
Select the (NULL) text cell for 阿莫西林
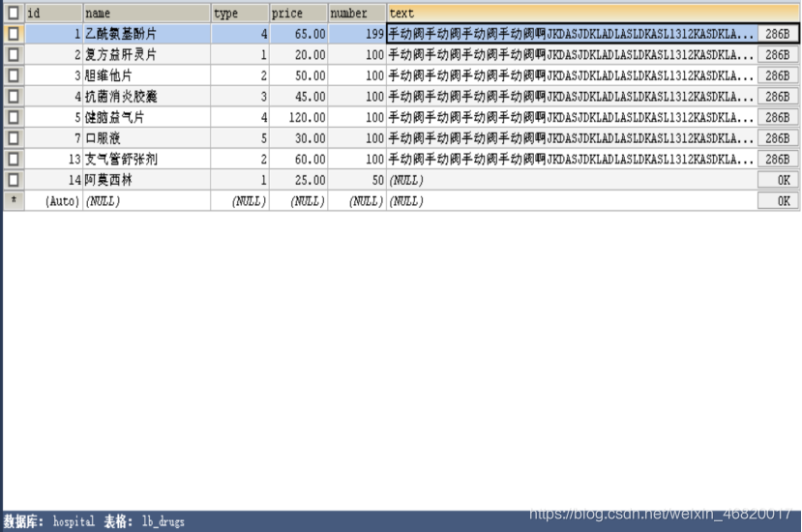(572, 180)
